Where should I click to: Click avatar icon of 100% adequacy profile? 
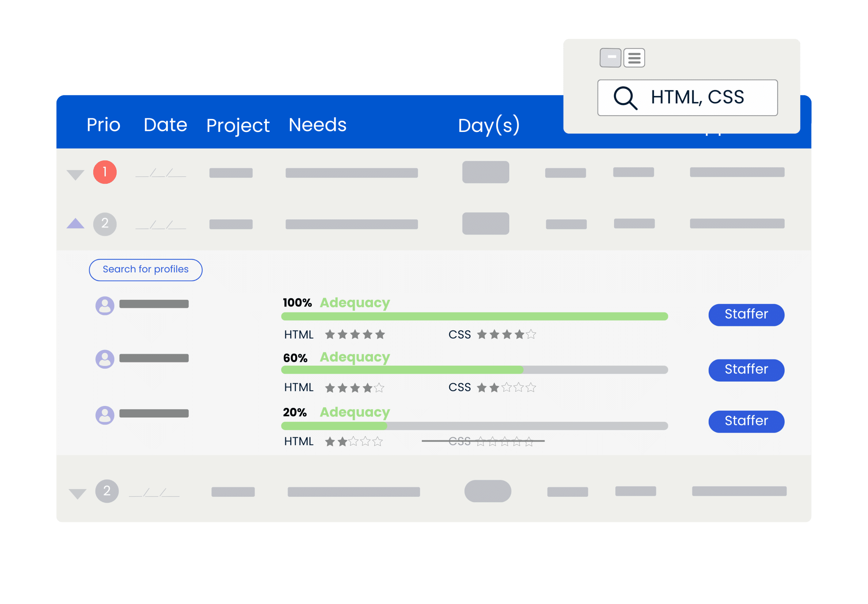[x=105, y=306]
